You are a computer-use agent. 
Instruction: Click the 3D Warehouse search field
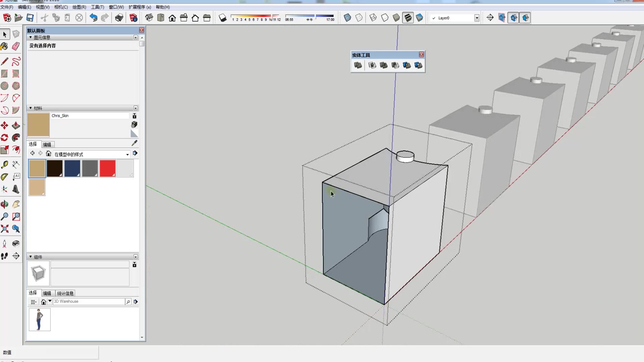[x=89, y=301]
